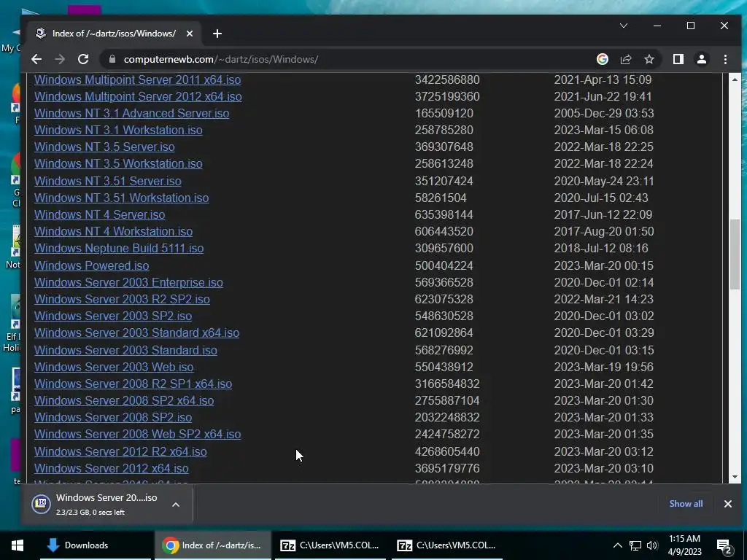Click Windows NT 3.51 Workstation.iso
The width and height of the screenshot is (747, 560).
click(122, 198)
